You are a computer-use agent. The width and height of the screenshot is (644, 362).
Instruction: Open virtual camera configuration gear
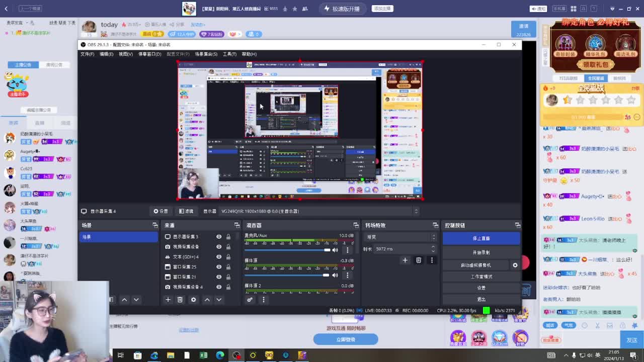point(515,264)
